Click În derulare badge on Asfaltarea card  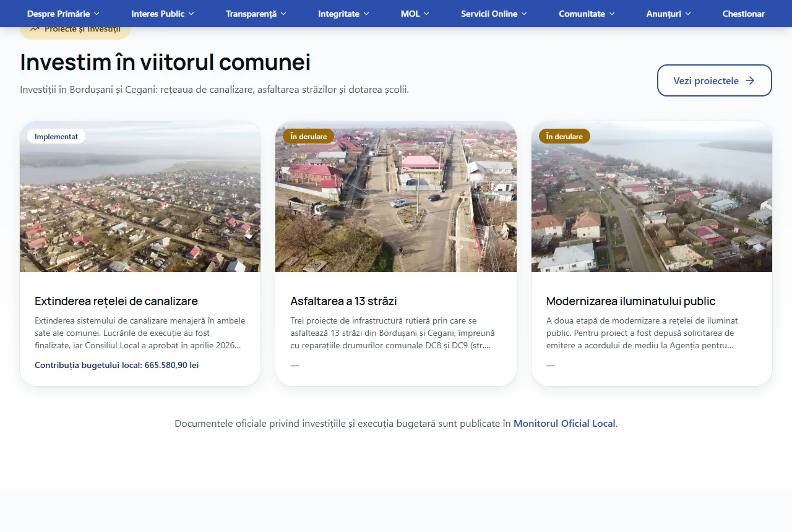309,136
